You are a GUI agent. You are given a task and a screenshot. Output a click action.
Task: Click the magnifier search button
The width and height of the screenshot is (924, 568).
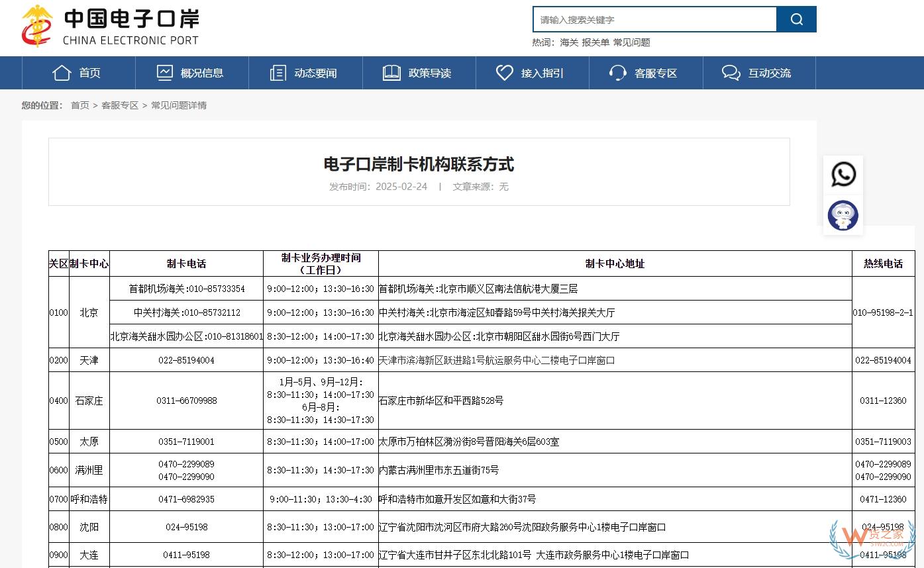click(x=796, y=19)
